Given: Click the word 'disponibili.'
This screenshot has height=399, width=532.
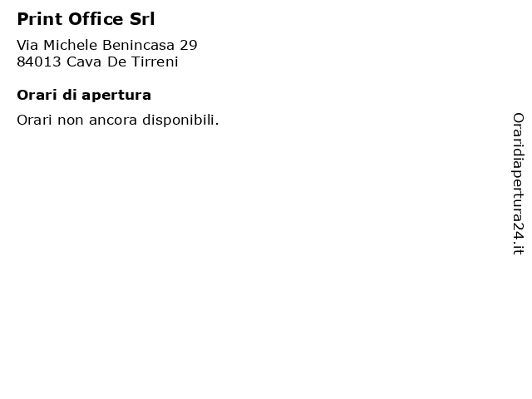Looking at the screenshot, I should pos(181,121).
